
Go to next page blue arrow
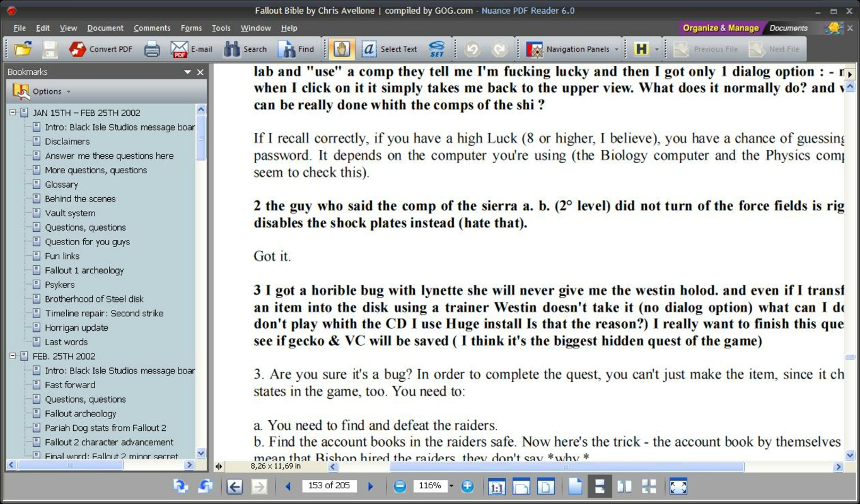[x=371, y=486]
